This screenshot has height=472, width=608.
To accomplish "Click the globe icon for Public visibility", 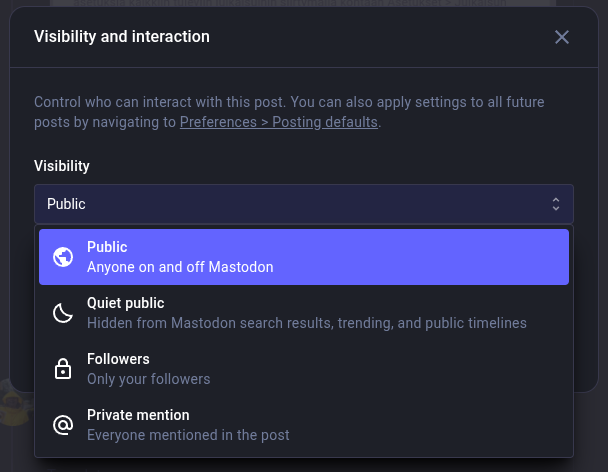I will point(63,257).
